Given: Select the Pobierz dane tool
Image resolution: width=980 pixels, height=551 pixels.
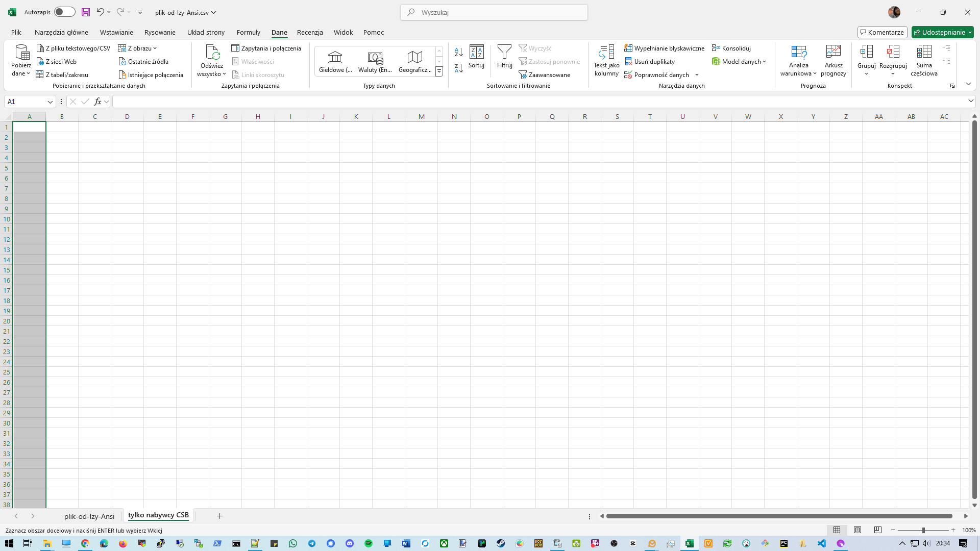Looking at the screenshot, I should pyautogui.click(x=21, y=60).
